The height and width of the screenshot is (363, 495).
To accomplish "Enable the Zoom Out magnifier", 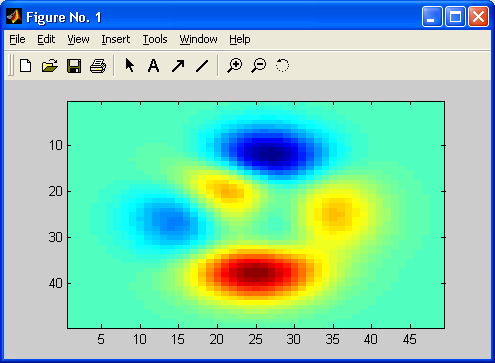I will pyautogui.click(x=259, y=65).
